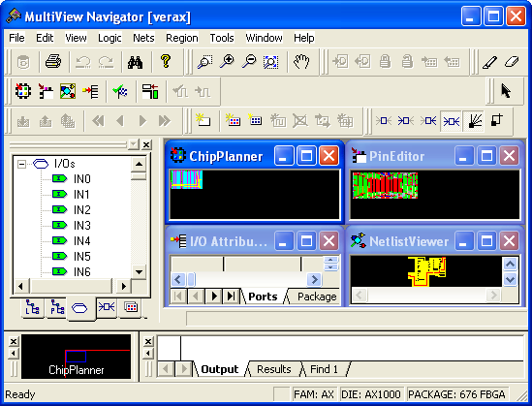Select the eraser tool

[512, 62]
